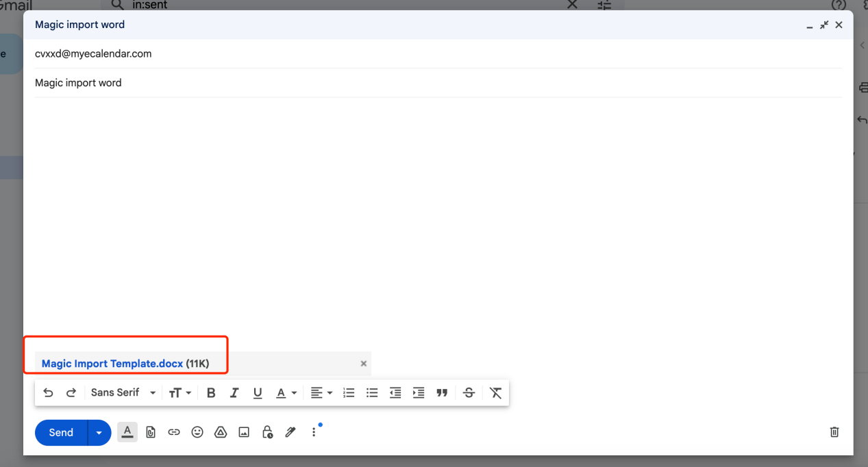
Task: Discard the draft with the trash icon
Action: point(834,432)
